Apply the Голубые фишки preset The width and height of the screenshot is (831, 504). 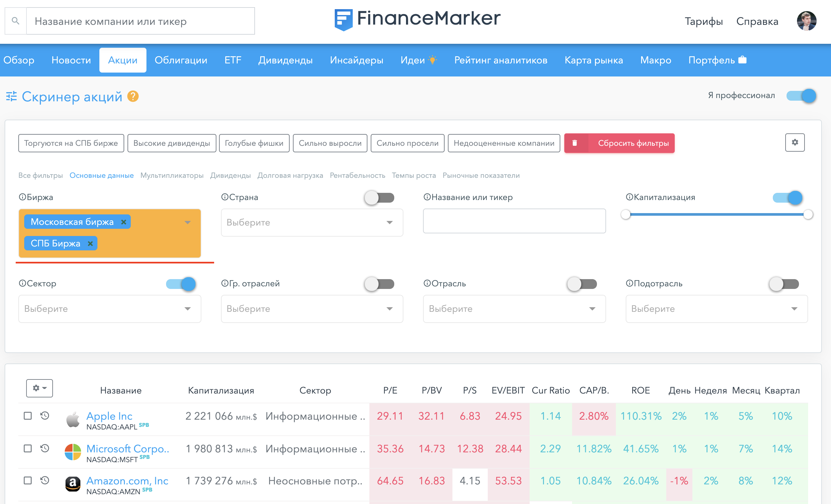click(254, 143)
